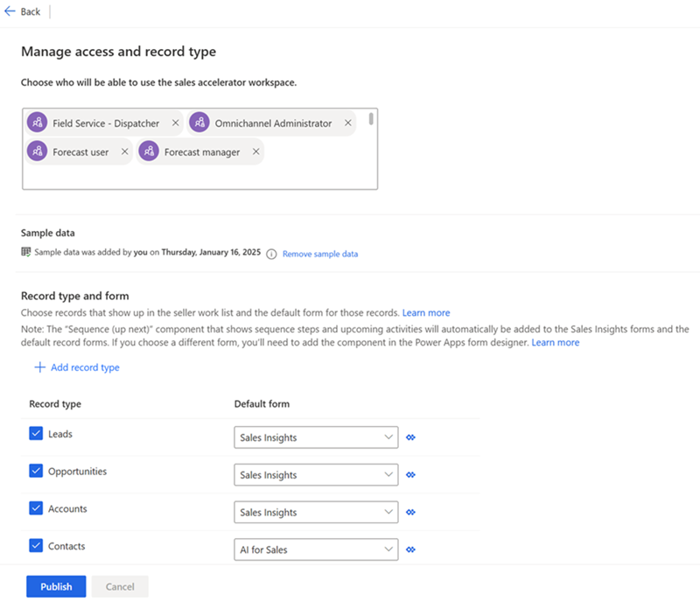
Task: Click Manage access and record type title
Action: (118, 52)
